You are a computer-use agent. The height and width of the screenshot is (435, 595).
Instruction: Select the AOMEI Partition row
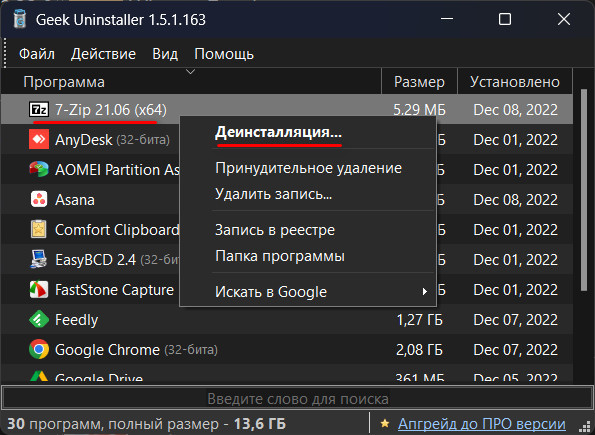(x=91, y=169)
